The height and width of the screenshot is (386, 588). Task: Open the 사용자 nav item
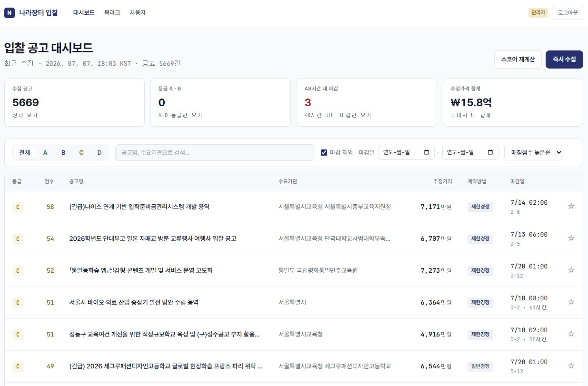tap(138, 13)
